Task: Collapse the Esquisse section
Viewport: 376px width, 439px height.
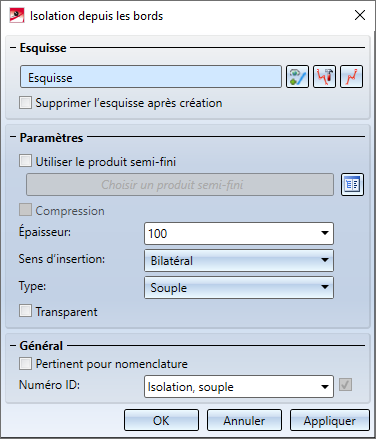Action: [x=13, y=48]
